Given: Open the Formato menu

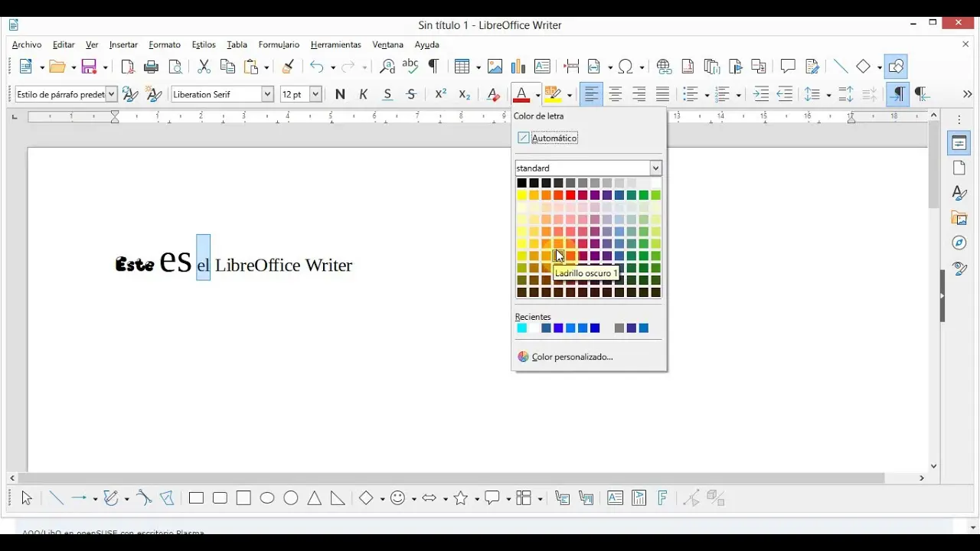Looking at the screenshot, I should (x=165, y=44).
